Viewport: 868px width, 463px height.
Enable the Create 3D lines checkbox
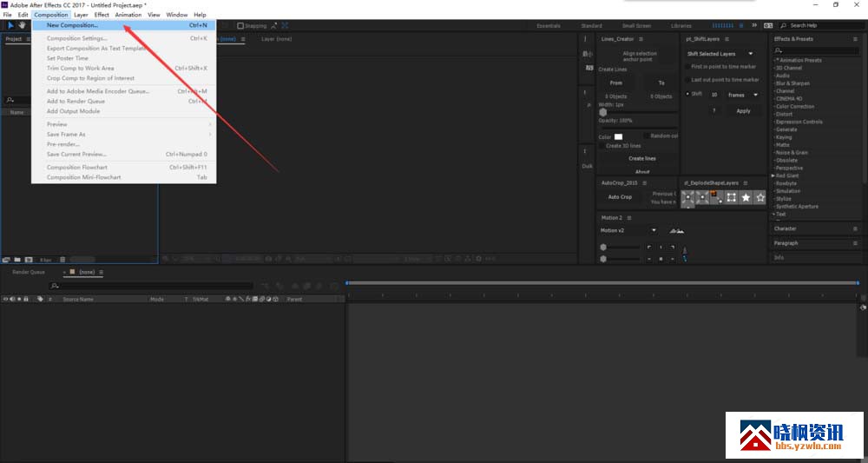(x=602, y=146)
